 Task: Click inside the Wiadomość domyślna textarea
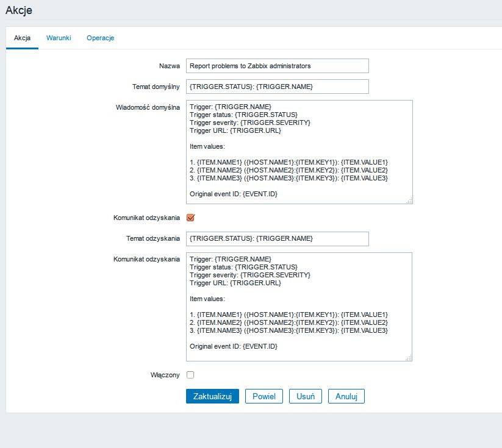pyautogui.click(x=299, y=152)
